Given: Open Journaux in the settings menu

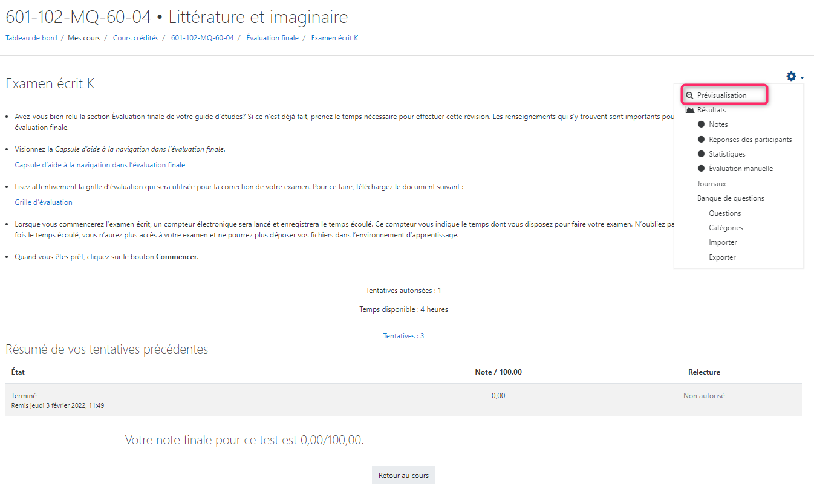Looking at the screenshot, I should pyautogui.click(x=711, y=184).
